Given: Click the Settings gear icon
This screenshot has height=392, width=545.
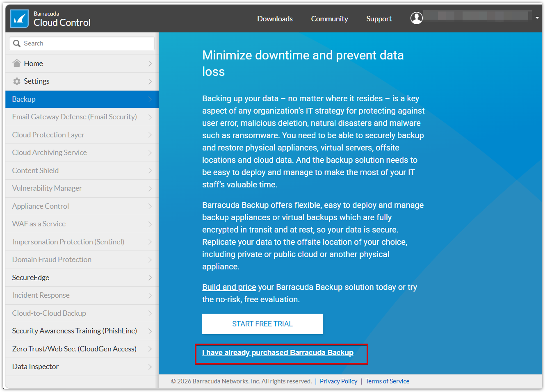Looking at the screenshot, I should click(x=17, y=81).
